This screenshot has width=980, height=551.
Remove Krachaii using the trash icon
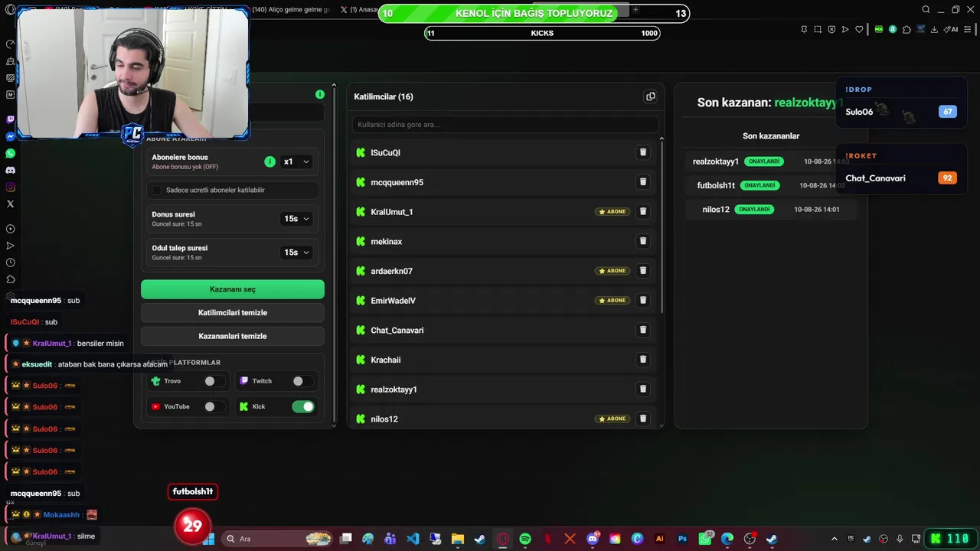coord(643,360)
